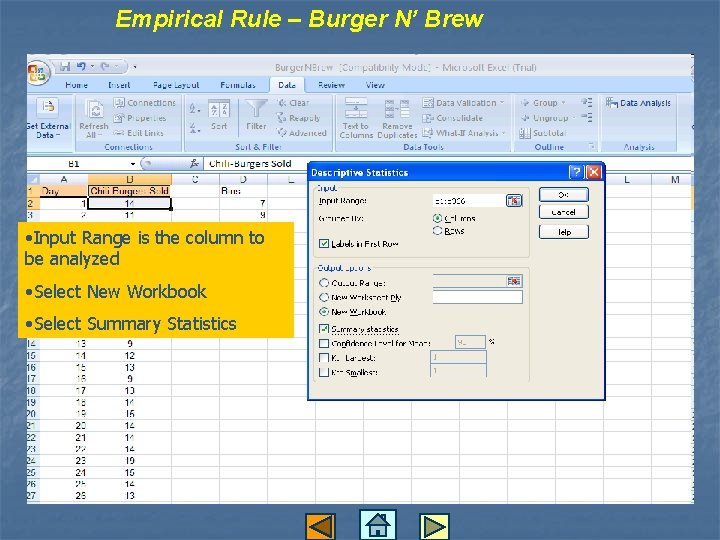Click Consolidate in Data Tools
This screenshot has width=720, height=540.
pyautogui.click(x=453, y=118)
